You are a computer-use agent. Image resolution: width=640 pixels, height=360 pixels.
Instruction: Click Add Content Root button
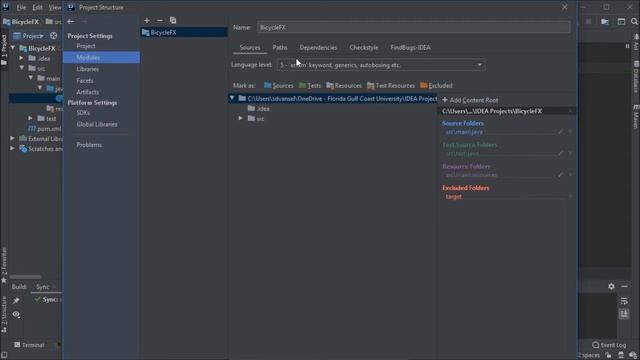470,100
